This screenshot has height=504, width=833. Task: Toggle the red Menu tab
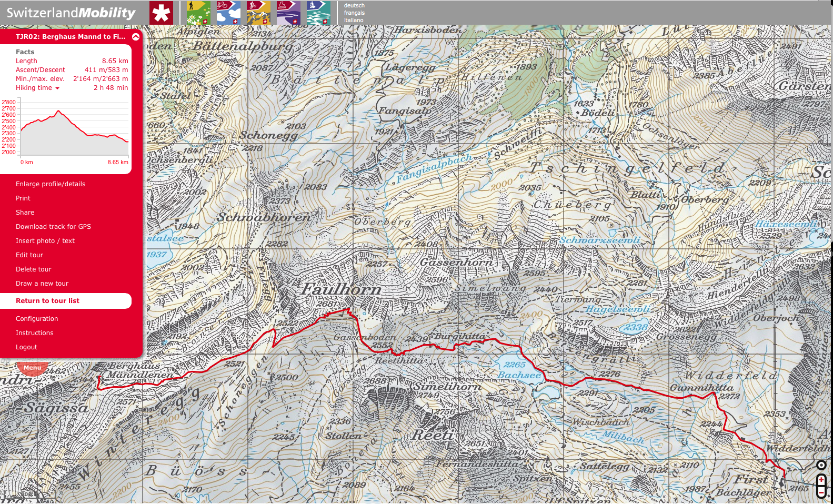click(32, 367)
